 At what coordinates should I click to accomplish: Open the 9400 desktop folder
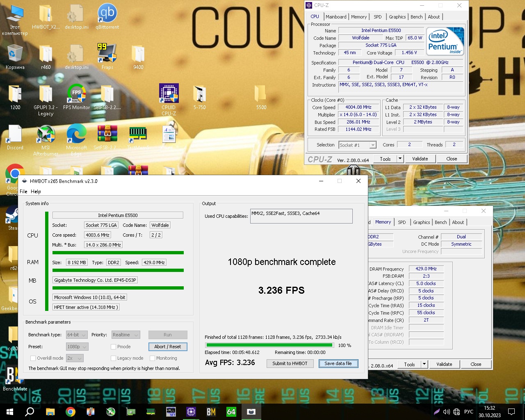click(138, 57)
